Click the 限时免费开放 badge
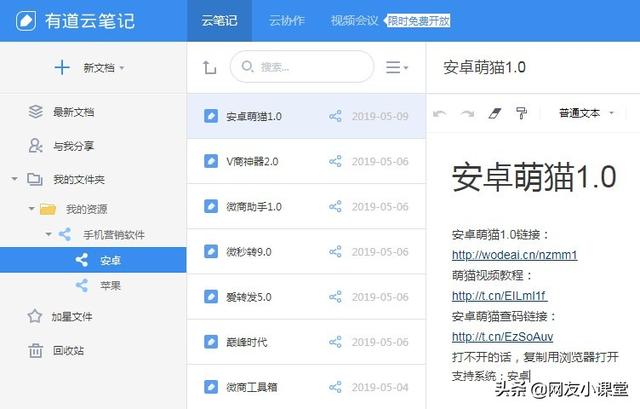The width and height of the screenshot is (640, 409). [x=417, y=21]
